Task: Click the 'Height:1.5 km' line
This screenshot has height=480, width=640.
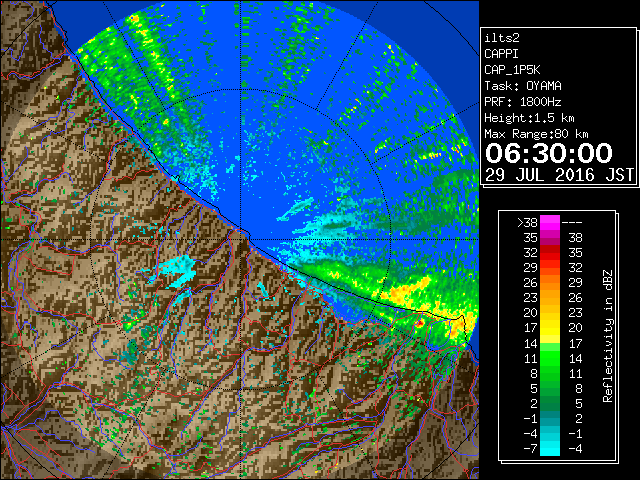Action: [x=529, y=118]
